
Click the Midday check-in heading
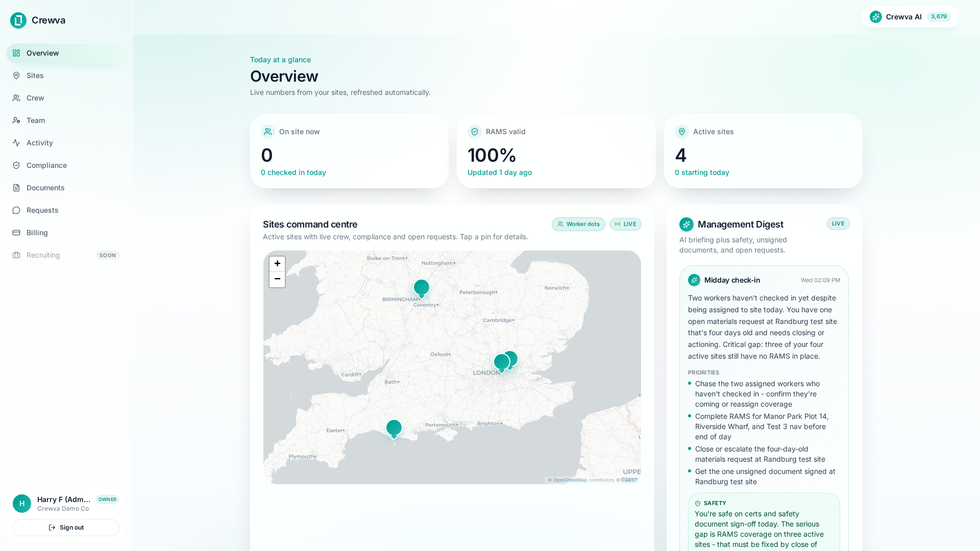[x=732, y=280]
